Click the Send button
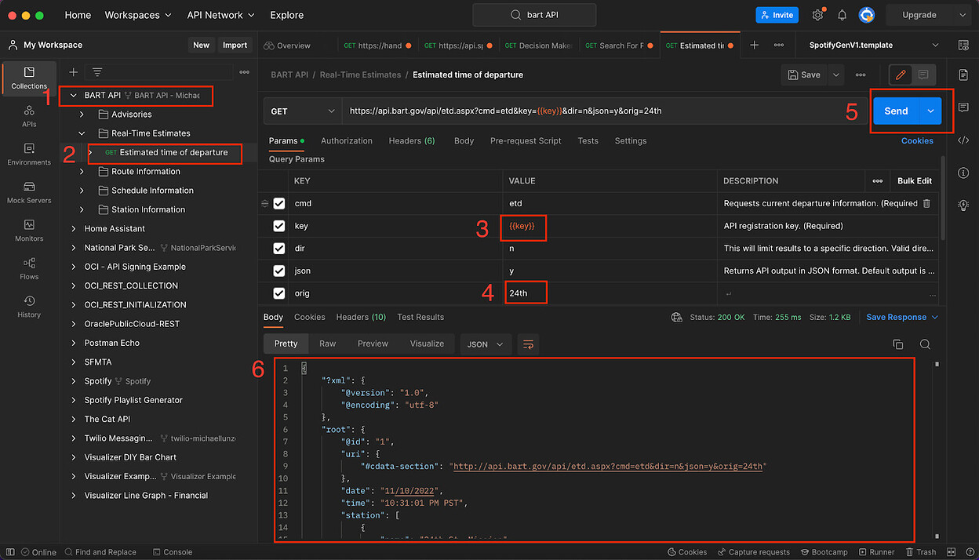 895,111
